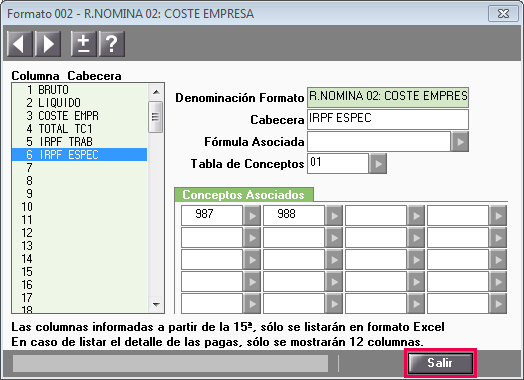Open lookup arrow next to Tabla de Conceptos
The width and height of the screenshot is (524, 380).
pyautogui.click(x=378, y=164)
